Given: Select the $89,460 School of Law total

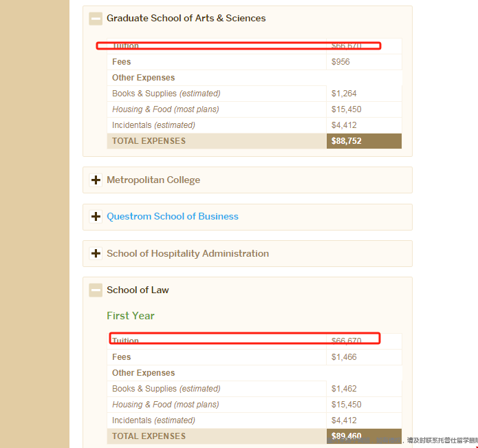Looking at the screenshot, I should [x=347, y=436].
